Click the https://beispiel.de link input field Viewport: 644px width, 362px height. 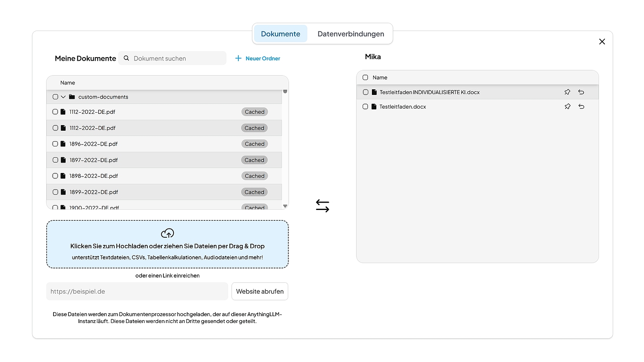pos(137,291)
